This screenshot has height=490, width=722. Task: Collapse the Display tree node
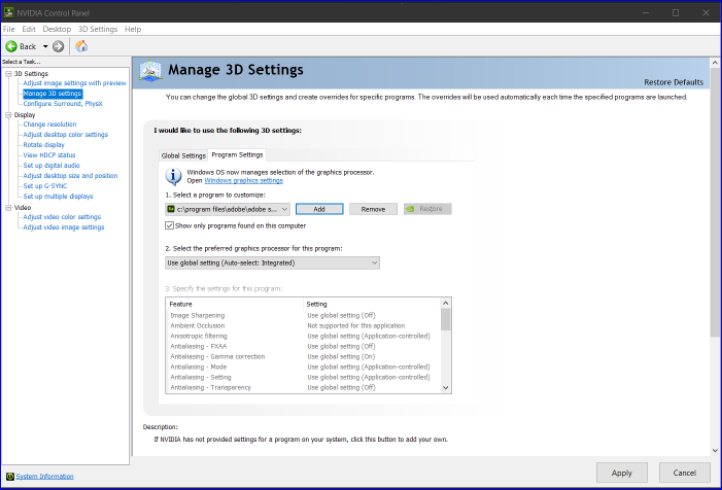[8, 115]
